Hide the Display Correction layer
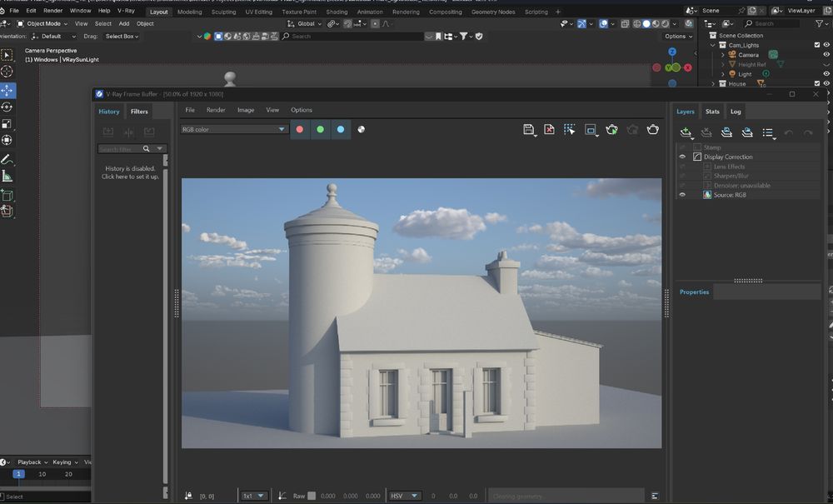The width and height of the screenshot is (833, 504). click(683, 157)
